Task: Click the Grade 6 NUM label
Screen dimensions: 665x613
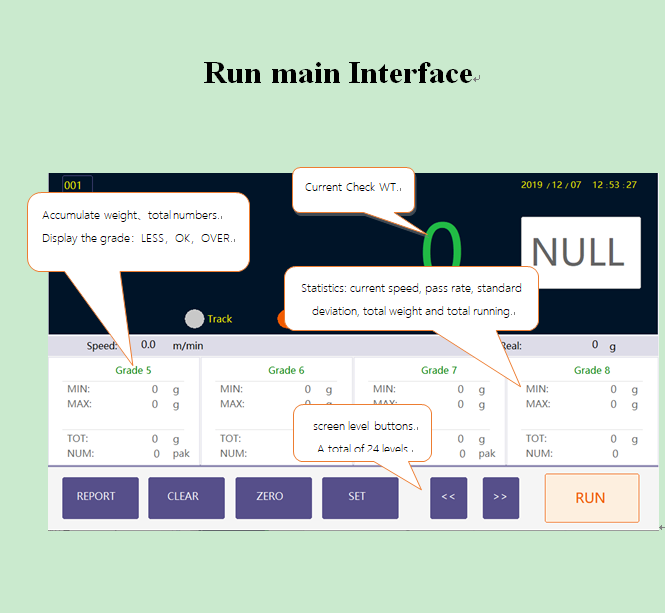Action: click(x=233, y=453)
